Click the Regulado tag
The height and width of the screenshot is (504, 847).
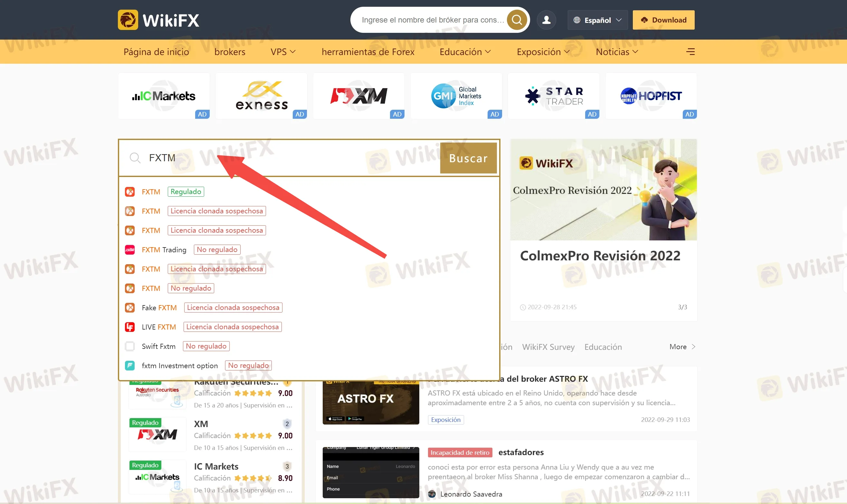(x=186, y=191)
